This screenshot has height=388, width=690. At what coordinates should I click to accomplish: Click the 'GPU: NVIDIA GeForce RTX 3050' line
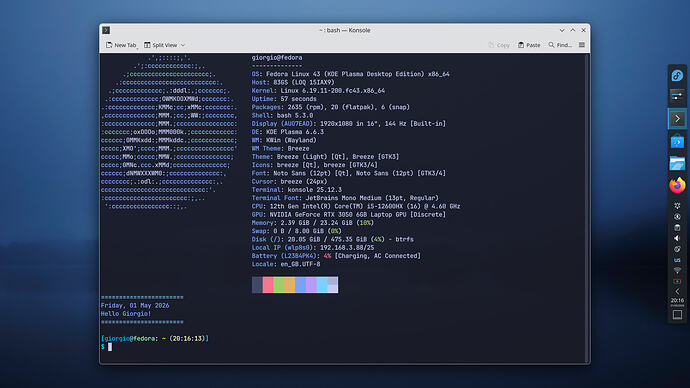[349, 215]
